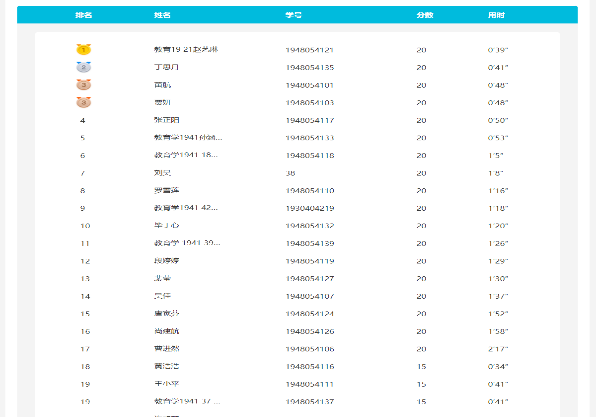Open truncated name in rank 5 row
Viewport: 596px width, 417px height.
pyautogui.click(x=188, y=138)
